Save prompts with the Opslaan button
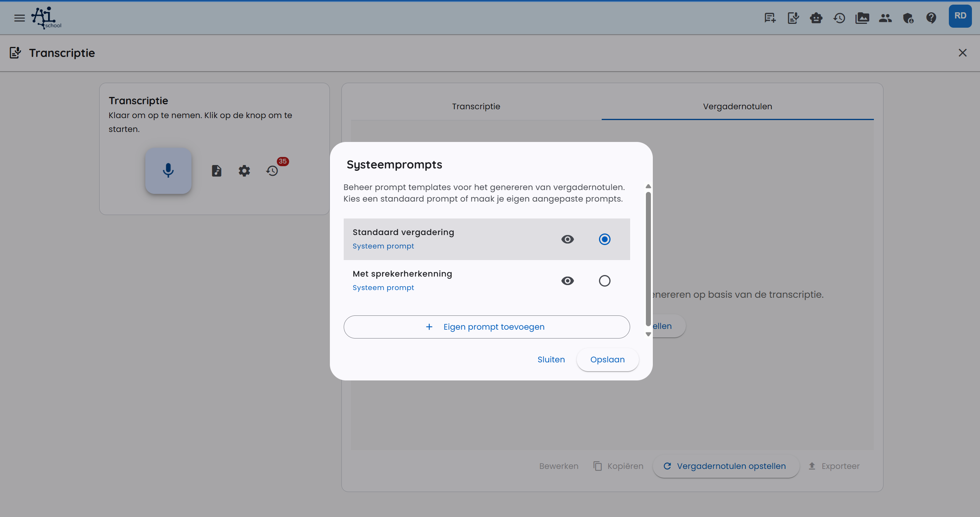This screenshot has width=980, height=517. click(607, 359)
